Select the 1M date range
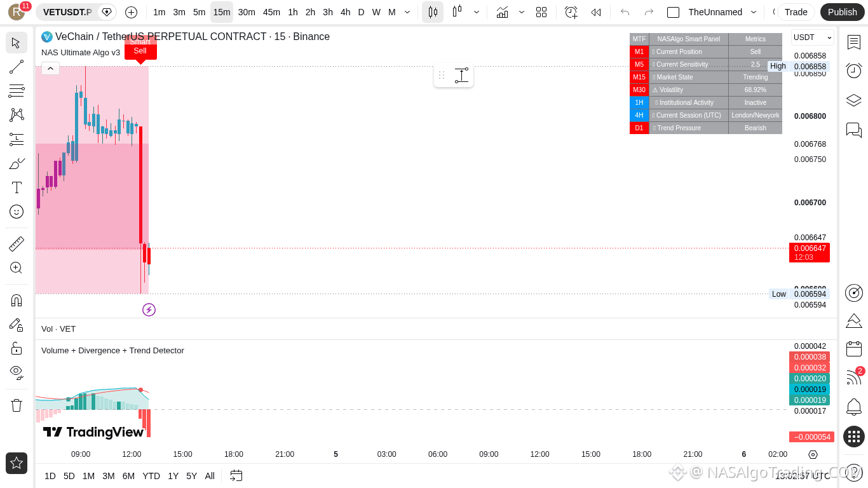This screenshot has width=868, height=488. pyautogui.click(x=88, y=476)
